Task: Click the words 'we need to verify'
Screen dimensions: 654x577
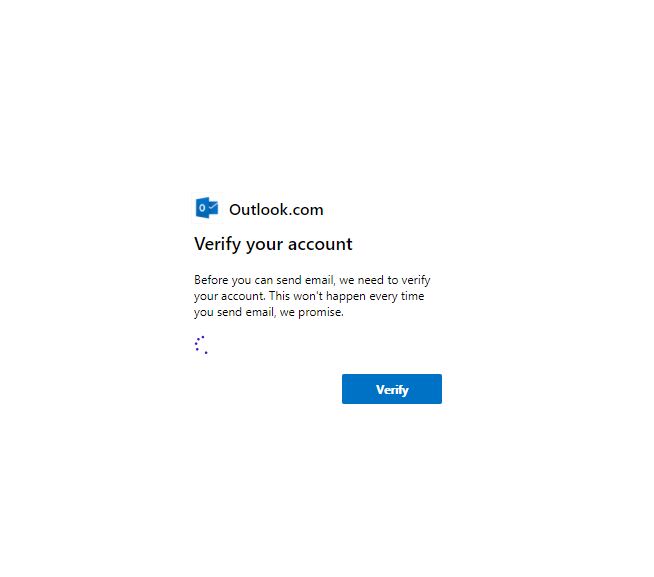Action: [x=385, y=280]
